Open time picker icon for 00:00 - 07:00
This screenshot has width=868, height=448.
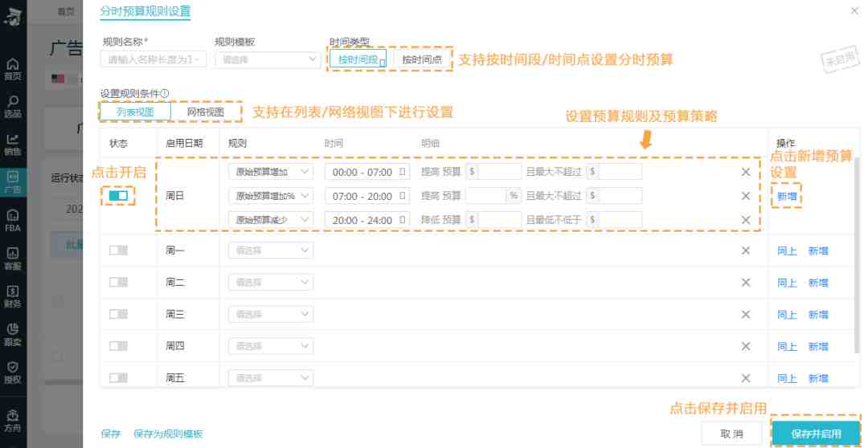(402, 172)
